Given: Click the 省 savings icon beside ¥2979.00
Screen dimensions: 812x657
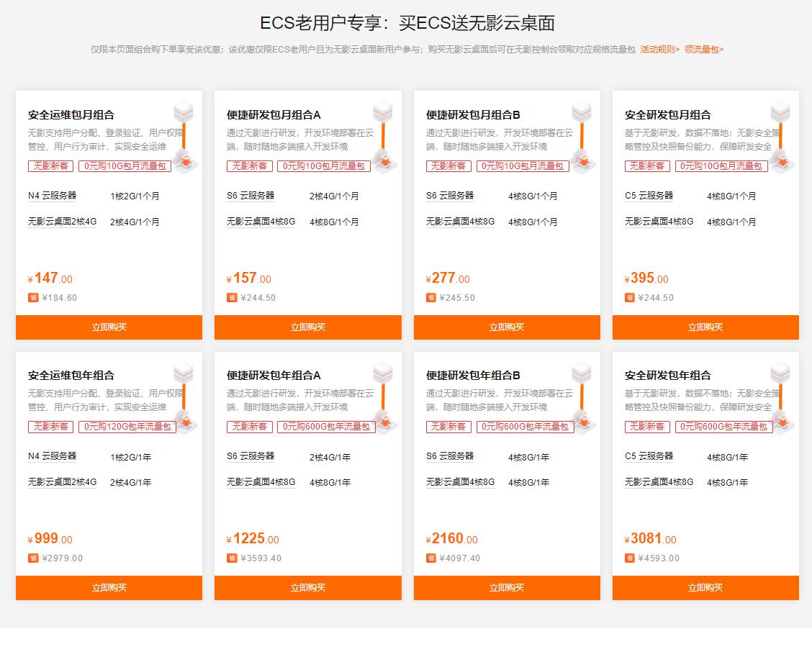Looking at the screenshot, I should click(x=33, y=558).
